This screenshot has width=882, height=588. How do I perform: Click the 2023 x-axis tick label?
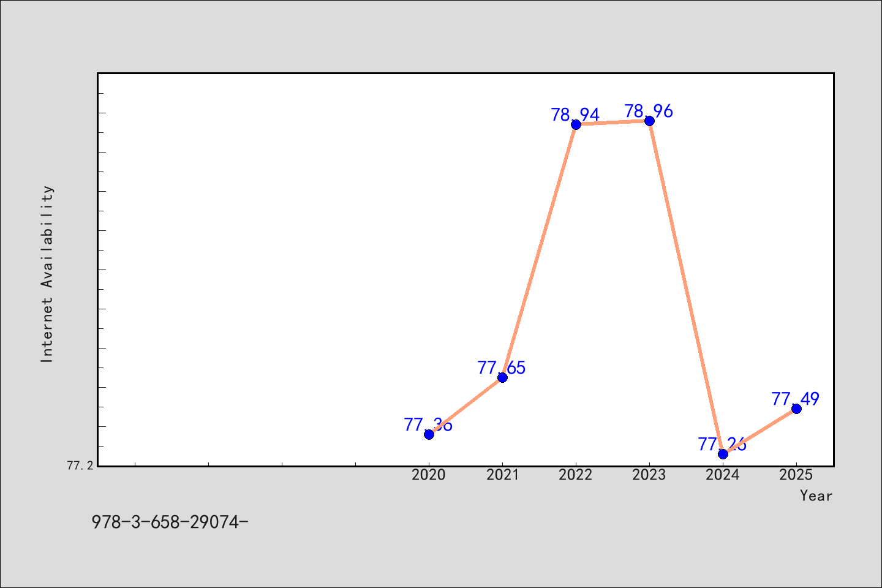click(649, 475)
